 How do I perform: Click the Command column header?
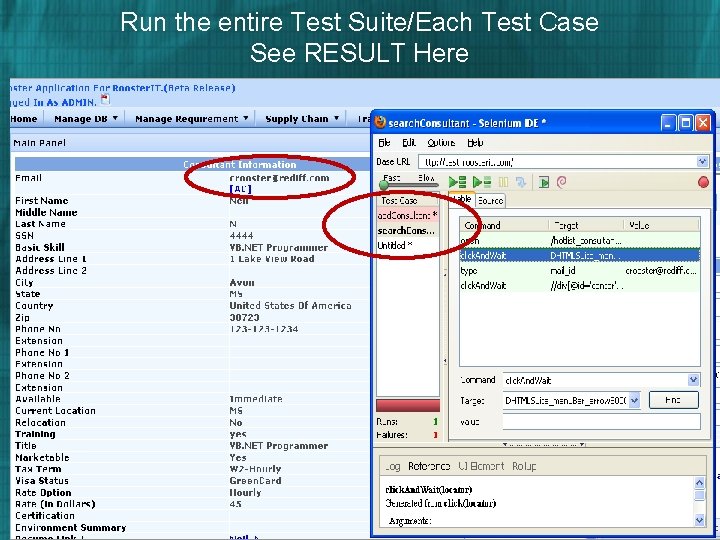coord(504,225)
